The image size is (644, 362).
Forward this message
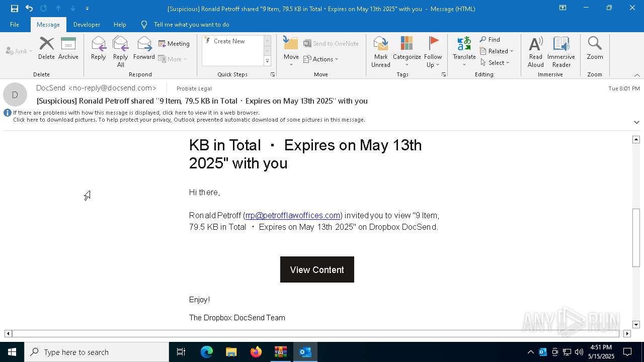[144, 48]
